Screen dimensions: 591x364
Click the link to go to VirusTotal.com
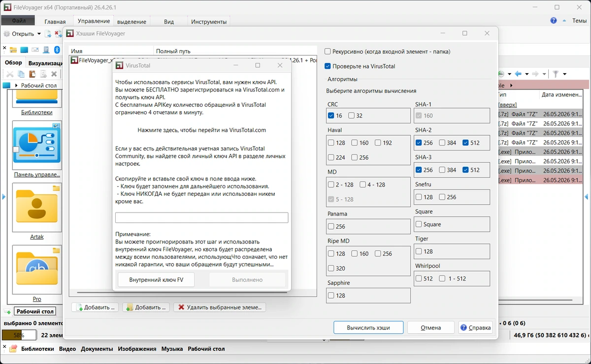pos(202,130)
